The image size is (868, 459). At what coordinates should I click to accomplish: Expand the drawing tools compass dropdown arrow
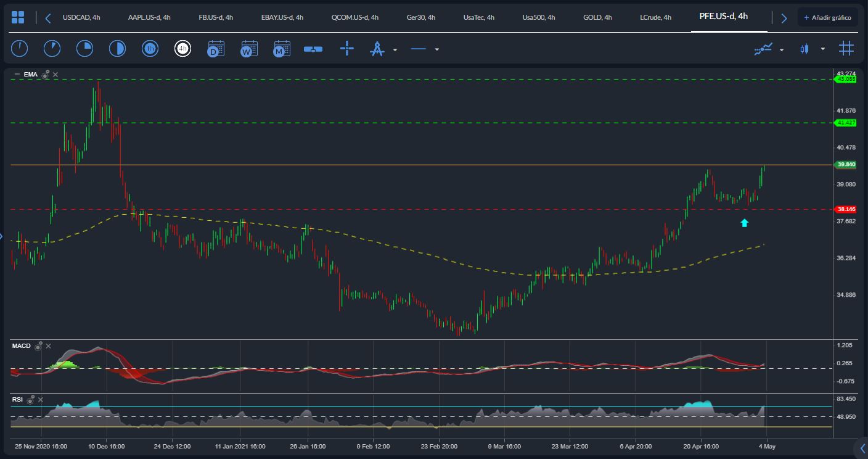coord(395,49)
